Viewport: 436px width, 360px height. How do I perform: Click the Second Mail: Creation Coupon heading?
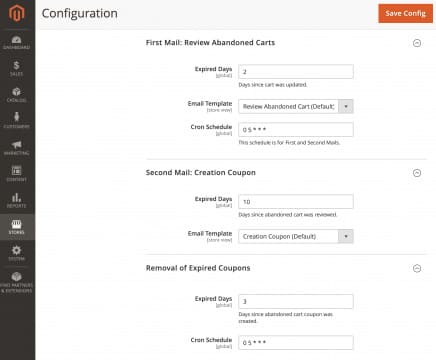201,173
